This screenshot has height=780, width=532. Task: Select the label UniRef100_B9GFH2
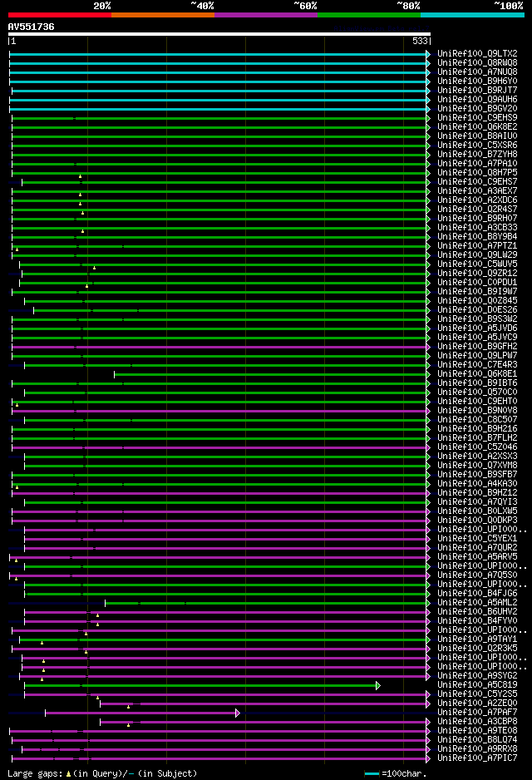pos(477,346)
